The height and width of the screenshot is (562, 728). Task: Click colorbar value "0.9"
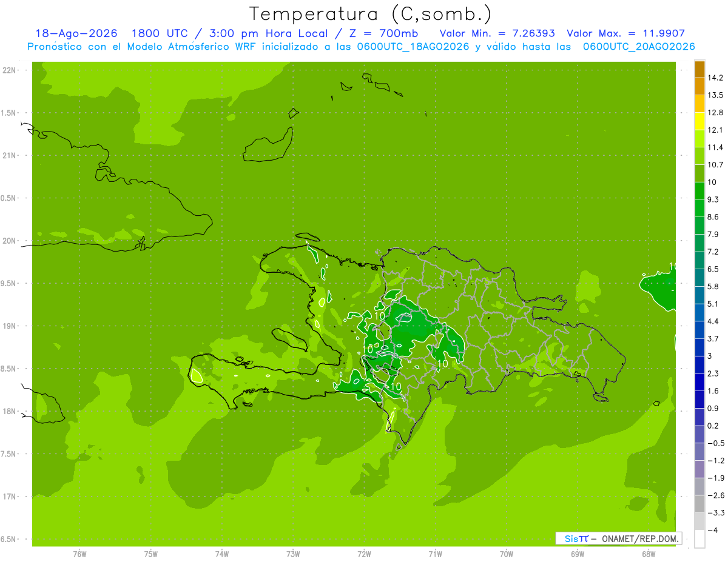(x=713, y=408)
